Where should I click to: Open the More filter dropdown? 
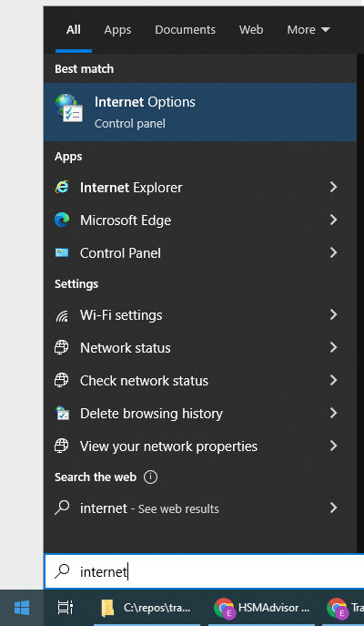[x=308, y=29]
